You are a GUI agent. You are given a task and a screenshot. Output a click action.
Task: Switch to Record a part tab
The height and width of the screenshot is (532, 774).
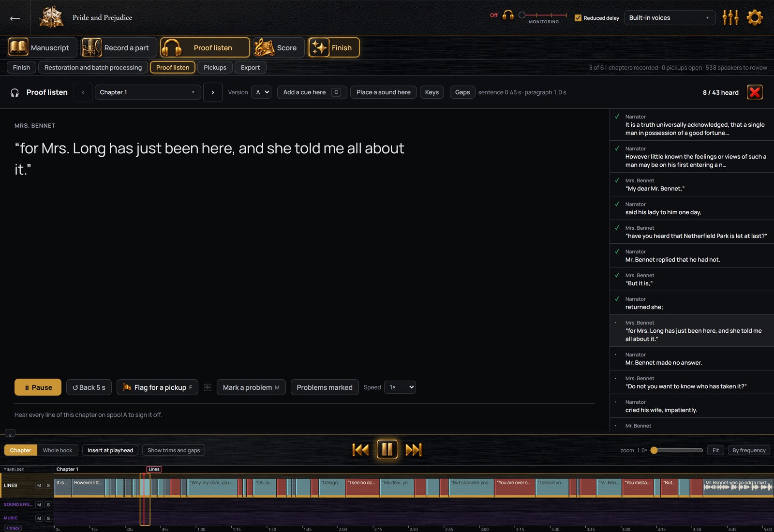click(119, 47)
